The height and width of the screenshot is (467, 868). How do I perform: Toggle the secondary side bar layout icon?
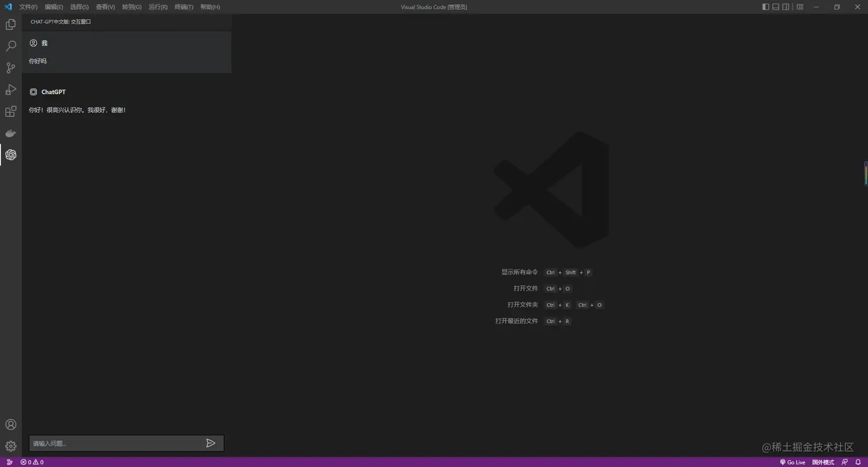tap(786, 7)
